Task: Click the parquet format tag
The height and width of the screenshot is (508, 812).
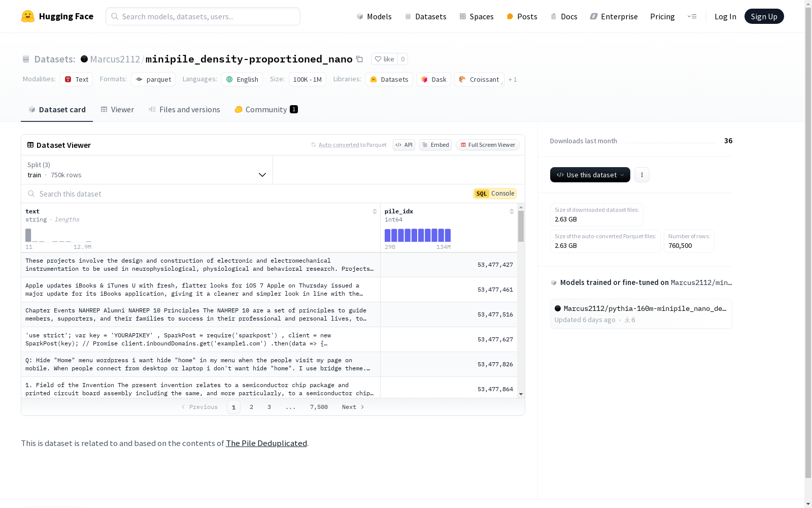Action: click(153, 79)
